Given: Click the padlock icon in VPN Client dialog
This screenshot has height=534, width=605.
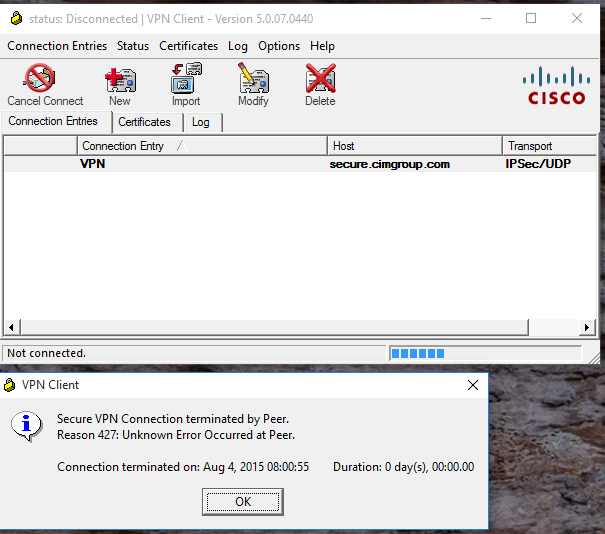Looking at the screenshot, I should [9, 385].
